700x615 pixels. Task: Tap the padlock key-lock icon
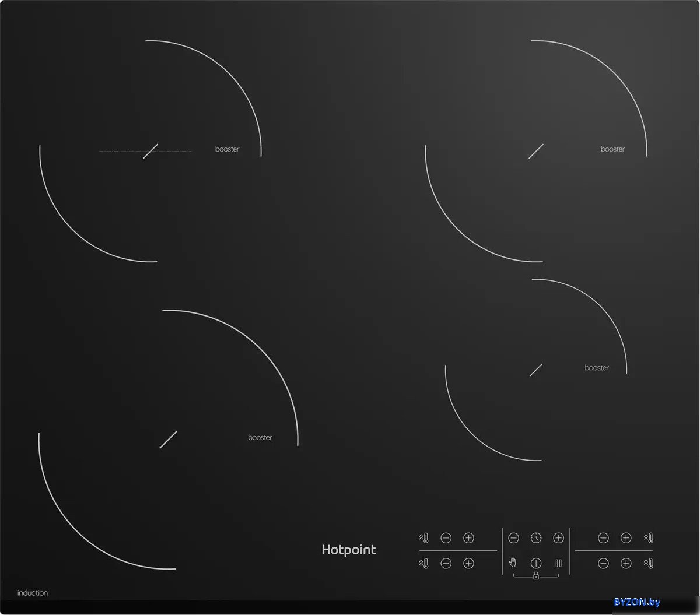coord(535,576)
